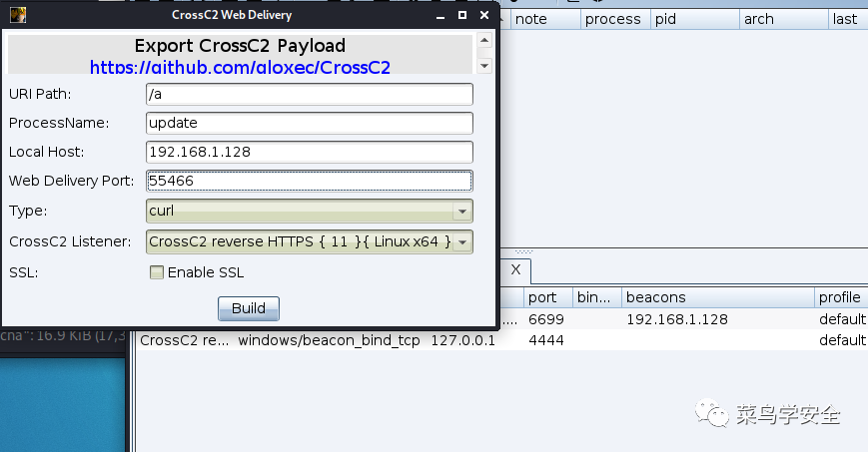Sort by the arch column header
The width and height of the screenshot is (868, 452).
click(784, 19)
